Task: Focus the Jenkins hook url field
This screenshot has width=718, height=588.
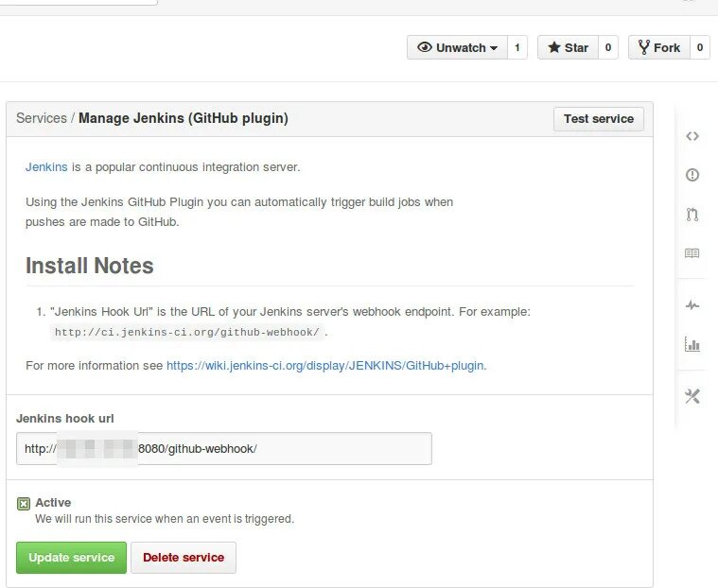Action: (x=224, y=448)
